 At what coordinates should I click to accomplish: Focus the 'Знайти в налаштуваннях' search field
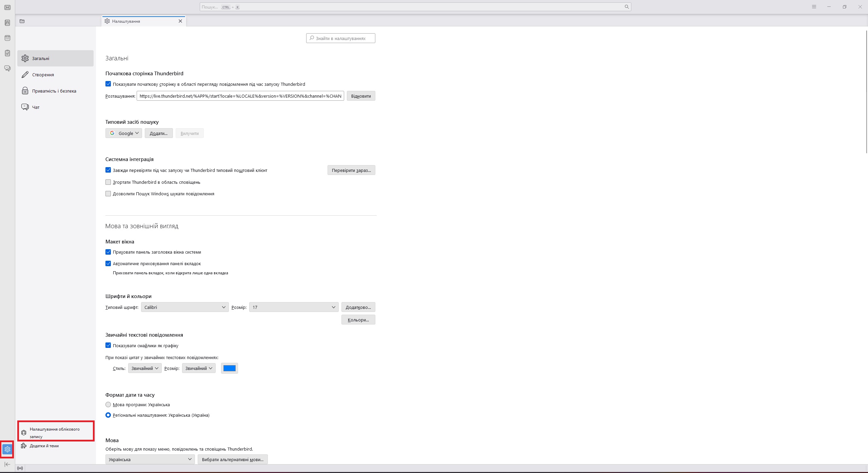[x=341, y=38]
